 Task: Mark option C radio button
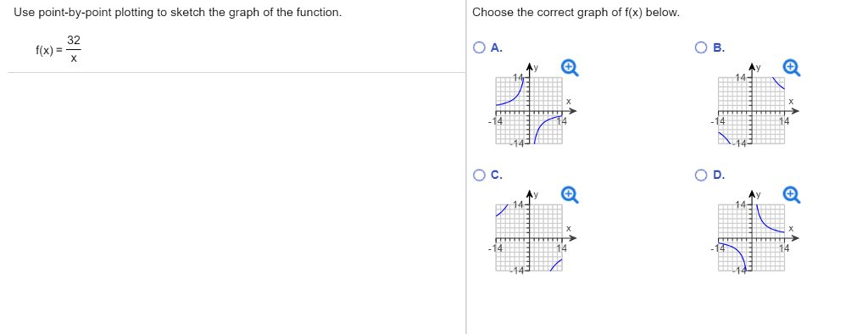coord(480,175)
